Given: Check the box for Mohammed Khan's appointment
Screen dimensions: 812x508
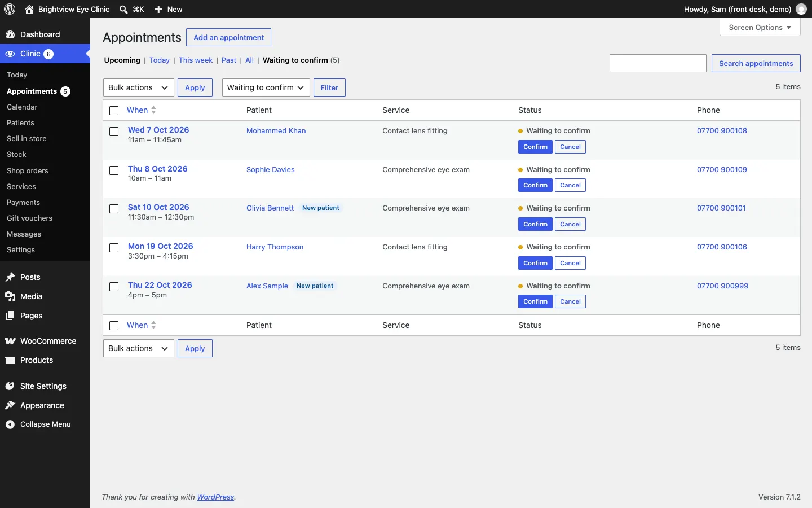Looking at the screenshot, I should (114, 132).
